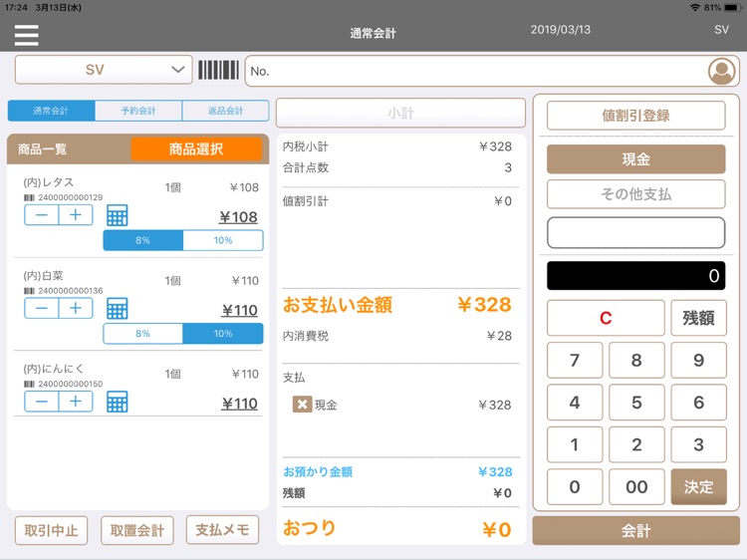Tap keypad digit 9

click(x=698, y=361)
